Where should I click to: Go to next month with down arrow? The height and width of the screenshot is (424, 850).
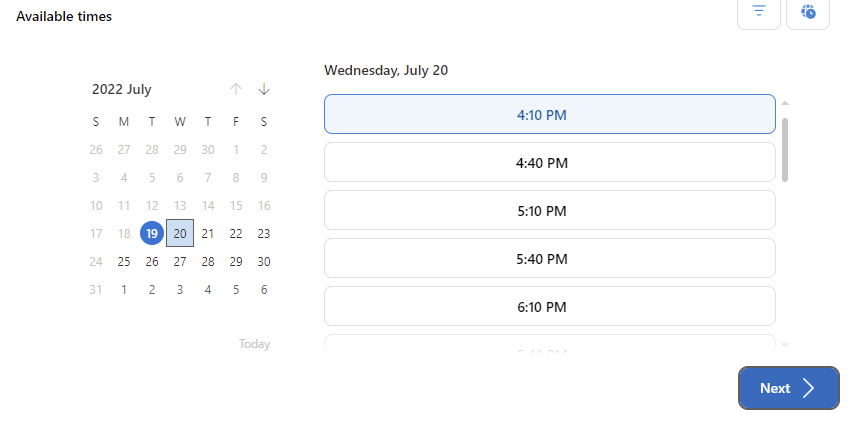tap(264, 89)
